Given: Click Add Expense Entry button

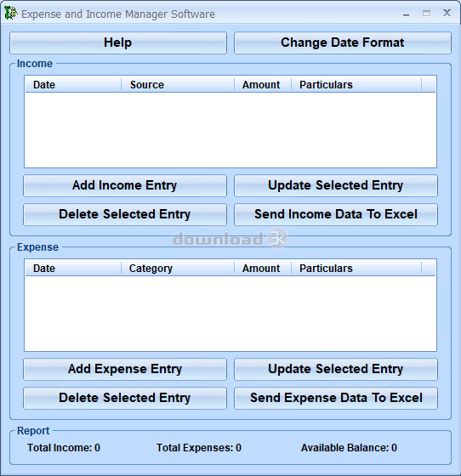Looking at the screenshot, I should coord(125,369).
